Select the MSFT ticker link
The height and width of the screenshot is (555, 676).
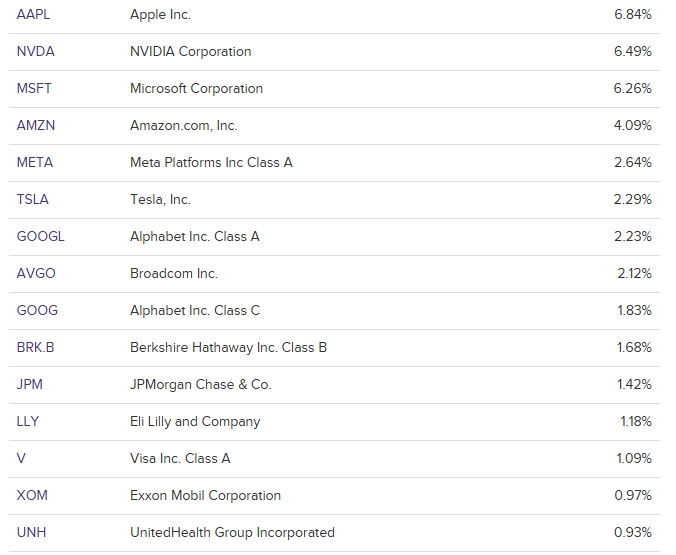point(34,89)
